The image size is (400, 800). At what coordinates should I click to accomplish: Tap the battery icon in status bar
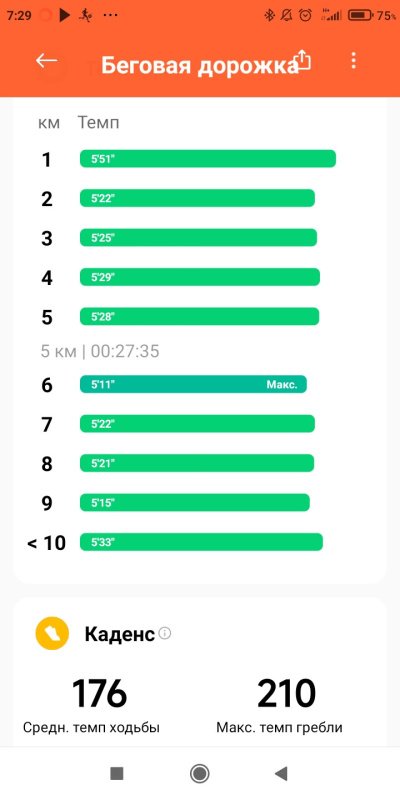click(x=360, y=15)
